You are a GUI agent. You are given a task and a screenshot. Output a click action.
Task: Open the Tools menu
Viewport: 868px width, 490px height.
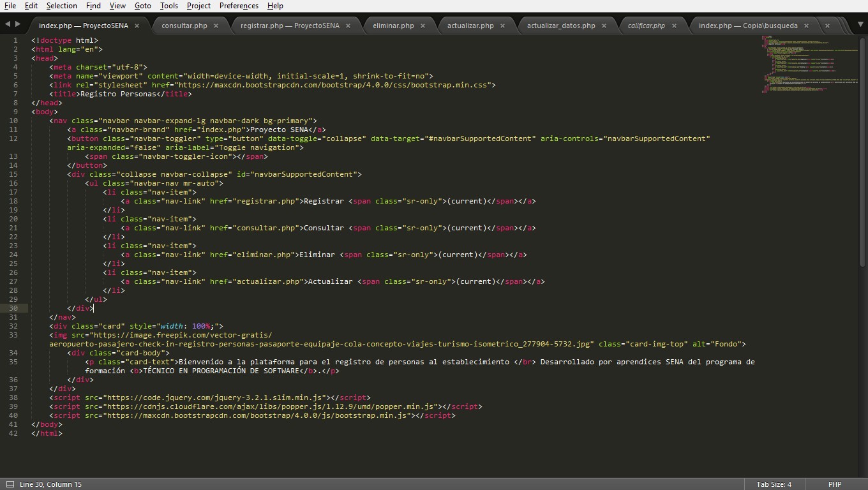point(169,6)
